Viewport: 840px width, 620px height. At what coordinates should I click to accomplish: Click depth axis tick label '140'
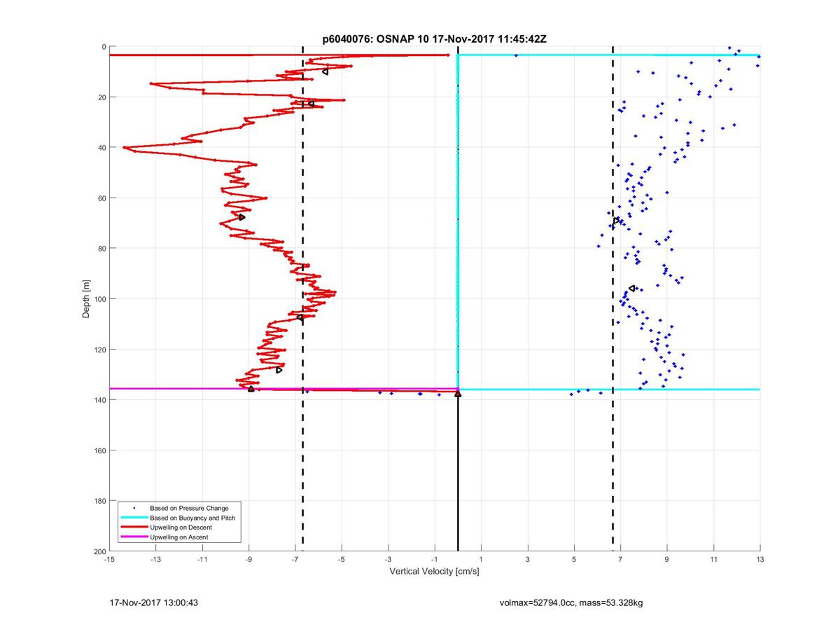coord(100,400)
